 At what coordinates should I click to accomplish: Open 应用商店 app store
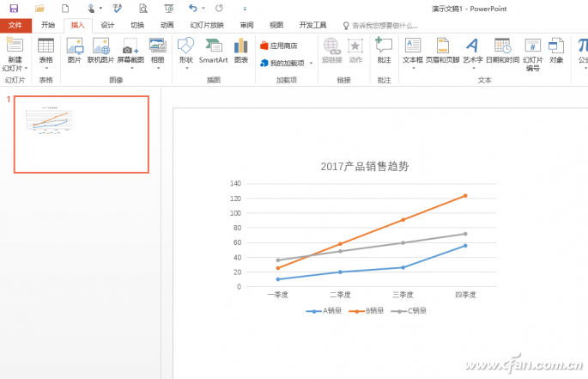pyautogui.click(x=279, y=46)
